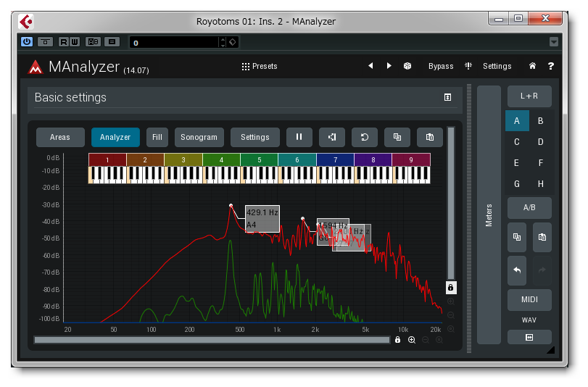Click the vertical range lock icon
Image resolution: width=588 pixels, height=387 pixels.
[x=451, y=288]
